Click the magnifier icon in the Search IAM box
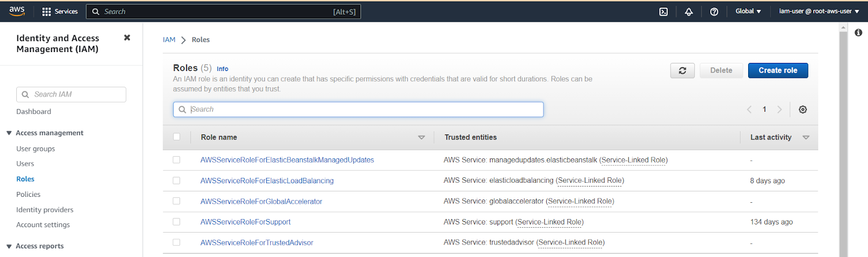 tap(25, 94)
